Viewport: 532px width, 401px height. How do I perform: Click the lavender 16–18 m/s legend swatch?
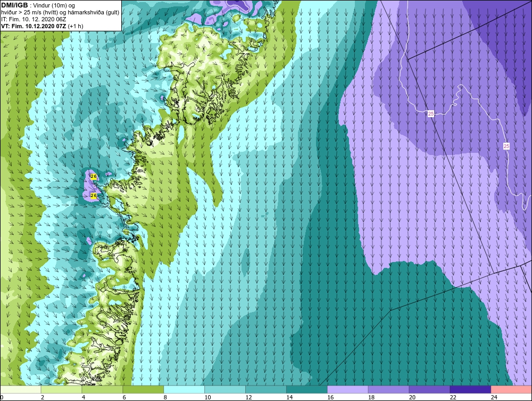pyautogui.click(x=347, y=389)
